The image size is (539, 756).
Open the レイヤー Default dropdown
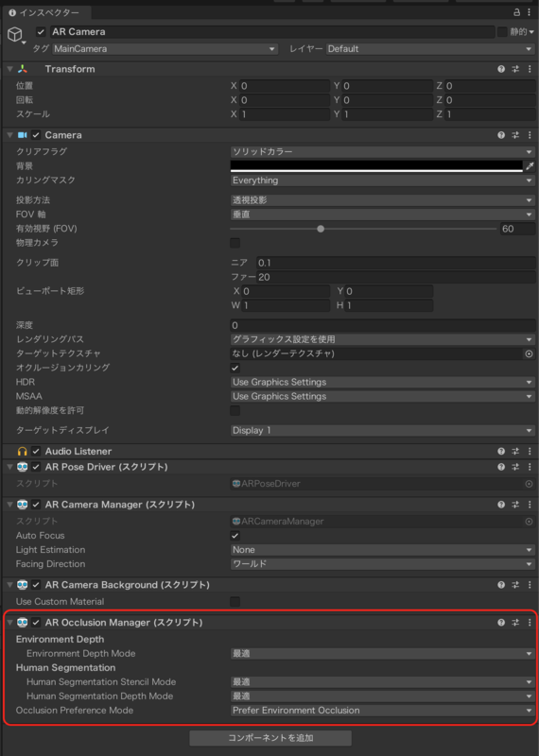430,49
